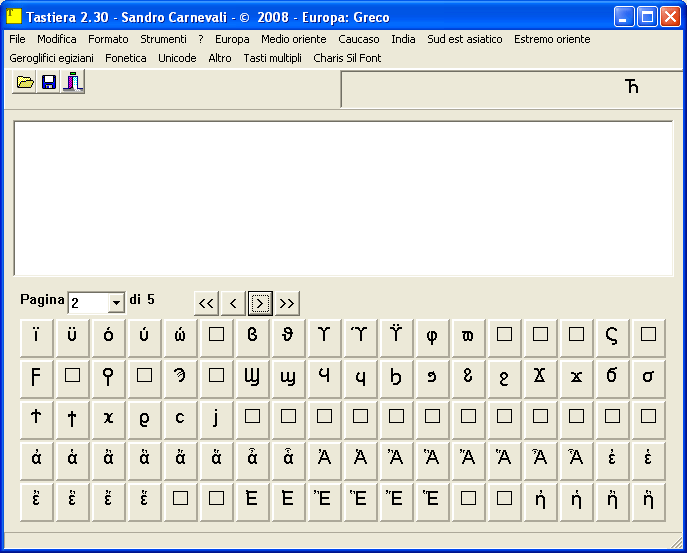Insert the ώ character key

coord(181,337)
